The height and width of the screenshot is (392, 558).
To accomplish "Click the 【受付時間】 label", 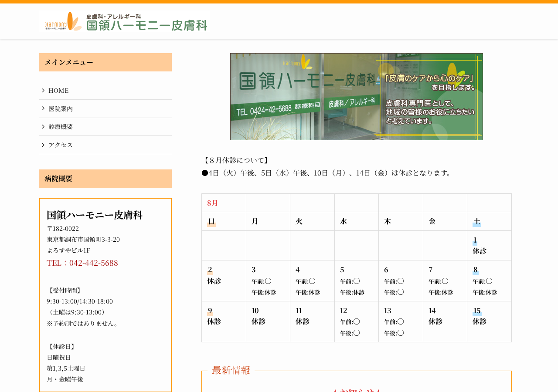I will click(65, 291).
